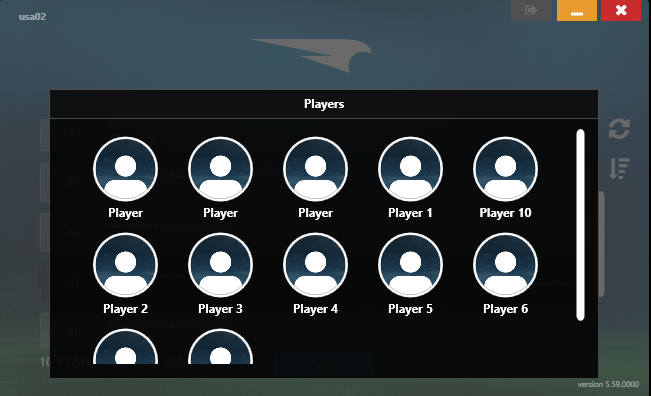This screenshot has height=396, width=651.
Task: Choose the Player 2 avatar
Action: (x=125, y=265)
